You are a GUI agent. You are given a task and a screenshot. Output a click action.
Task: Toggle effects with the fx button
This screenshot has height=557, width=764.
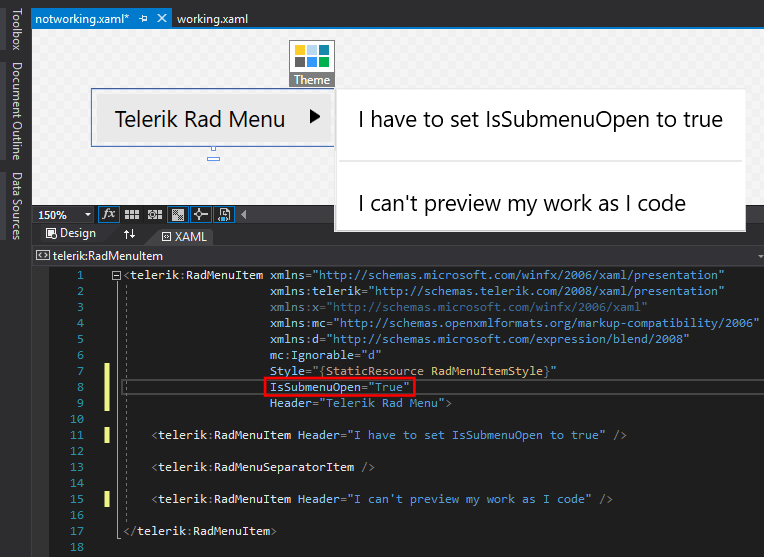[109, 214]
